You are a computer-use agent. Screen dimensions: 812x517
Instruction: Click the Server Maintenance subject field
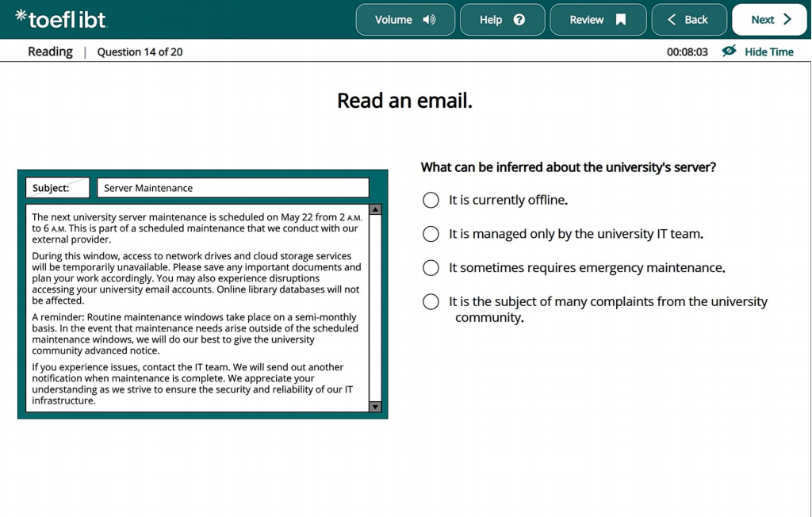click(233, 187)
